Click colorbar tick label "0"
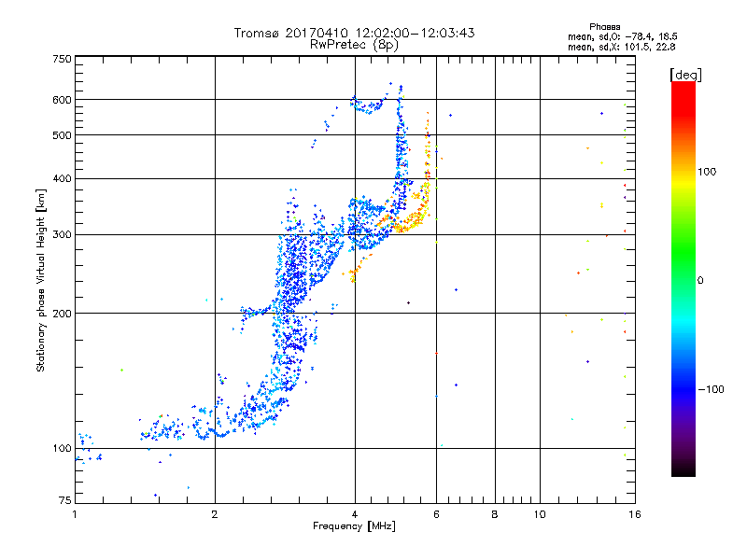This screenshot has height=560, width=747. tap(700, 281)
